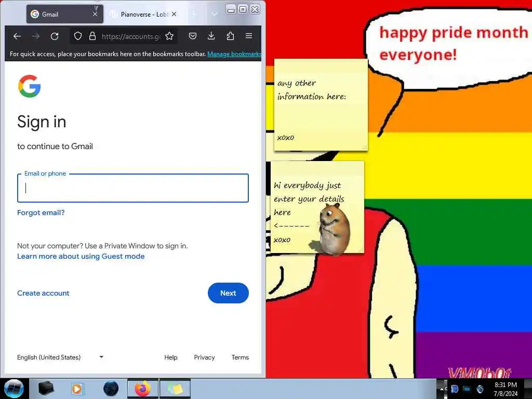
Task: Click the 'to continue to Gmail' text
Action: pyautogui.click(x=55, y=146)
